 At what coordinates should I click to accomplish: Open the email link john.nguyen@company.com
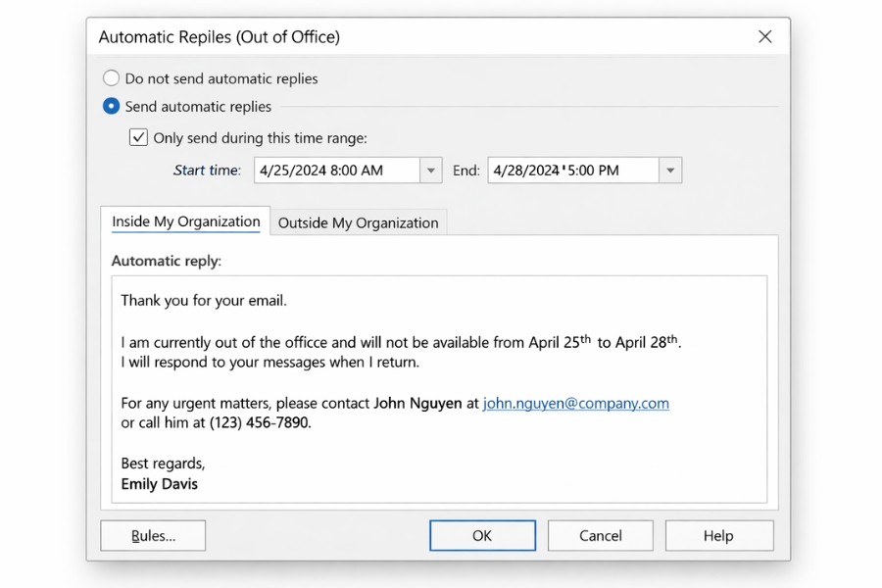click(x=576, y=403)
